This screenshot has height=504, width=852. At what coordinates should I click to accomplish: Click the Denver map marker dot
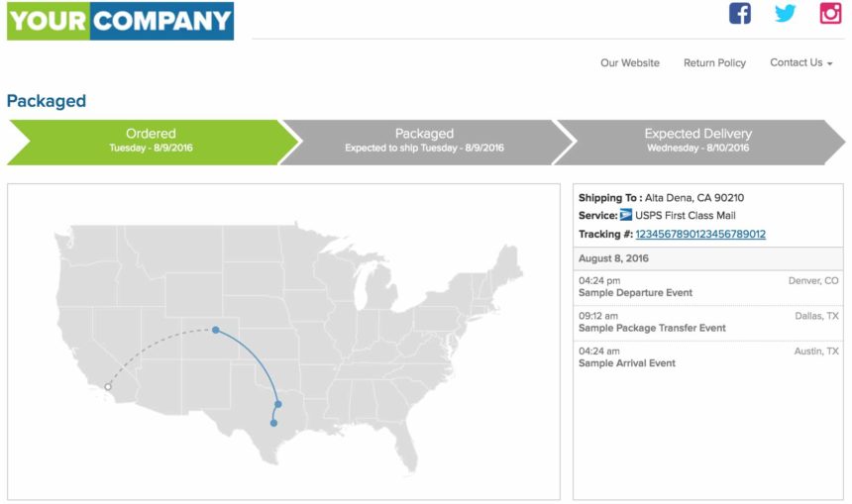[215, 330]
